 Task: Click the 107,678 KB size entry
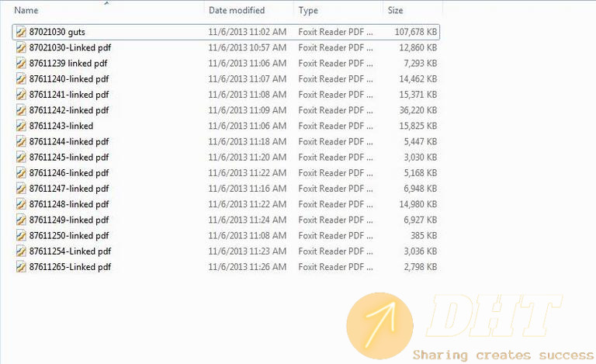pyautogui.click(x=415, y=32)
